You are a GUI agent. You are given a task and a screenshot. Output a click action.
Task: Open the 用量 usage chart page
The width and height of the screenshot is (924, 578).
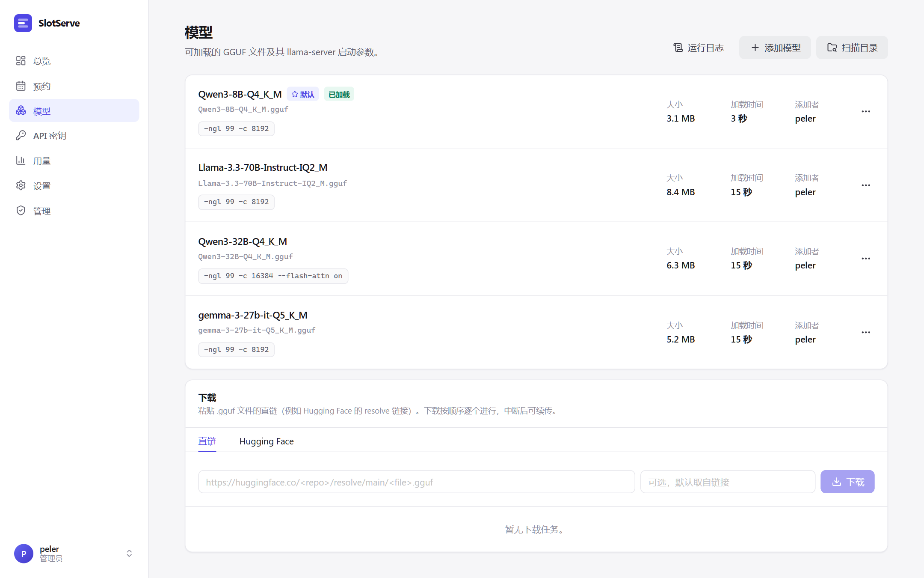[x=74, y=161]
